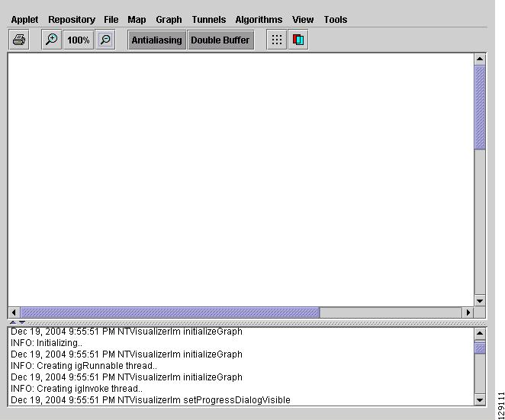Click the canvas horizontal scrollbar thumb
The height and width of the screenshot is (420, 505).
(170, 313)
